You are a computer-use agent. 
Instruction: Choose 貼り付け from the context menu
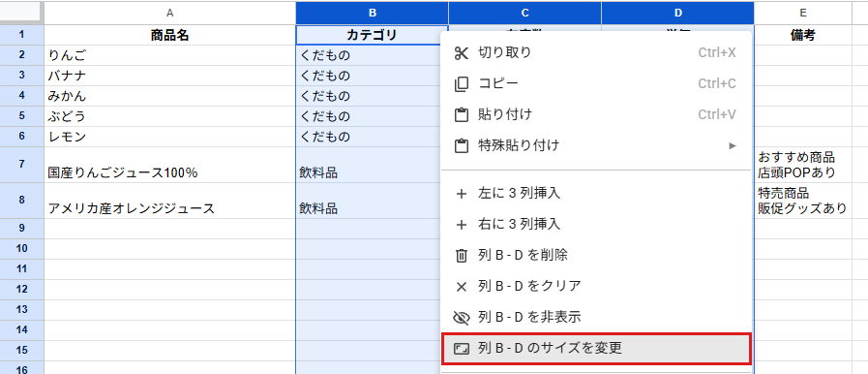pyautogui.click(x=596, y=114)
